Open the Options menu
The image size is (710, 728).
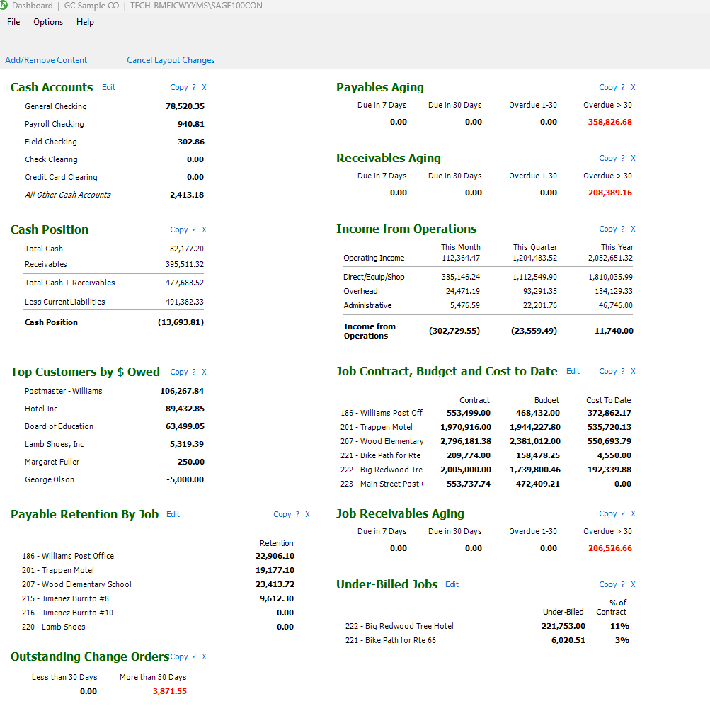click(x=48, y=22)
